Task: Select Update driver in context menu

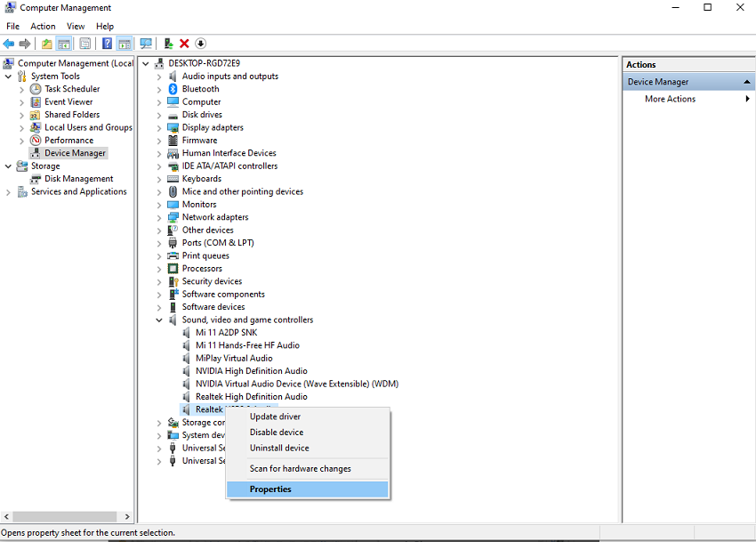Action: pos(275,417)
